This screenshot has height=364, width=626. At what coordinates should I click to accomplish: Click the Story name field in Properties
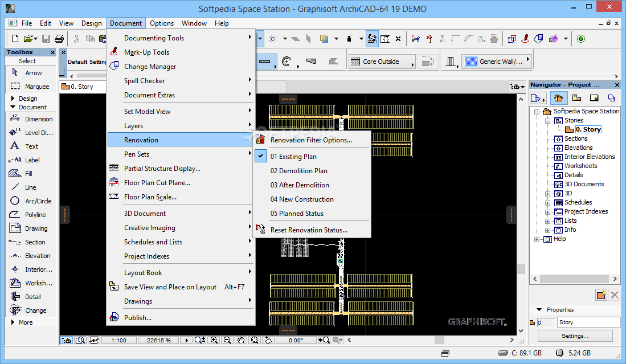click(588, 322)
